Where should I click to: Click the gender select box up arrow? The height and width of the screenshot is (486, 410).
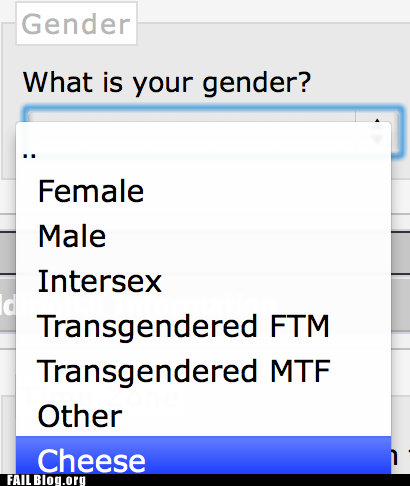click(x=377, y=121)
